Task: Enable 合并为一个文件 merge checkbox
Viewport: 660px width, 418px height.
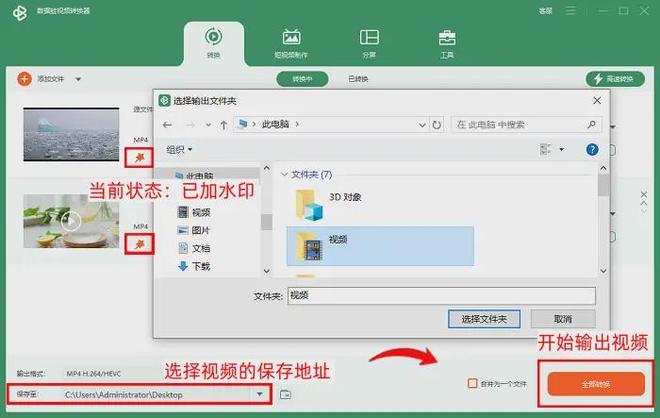Action: (x=473, y=383)
